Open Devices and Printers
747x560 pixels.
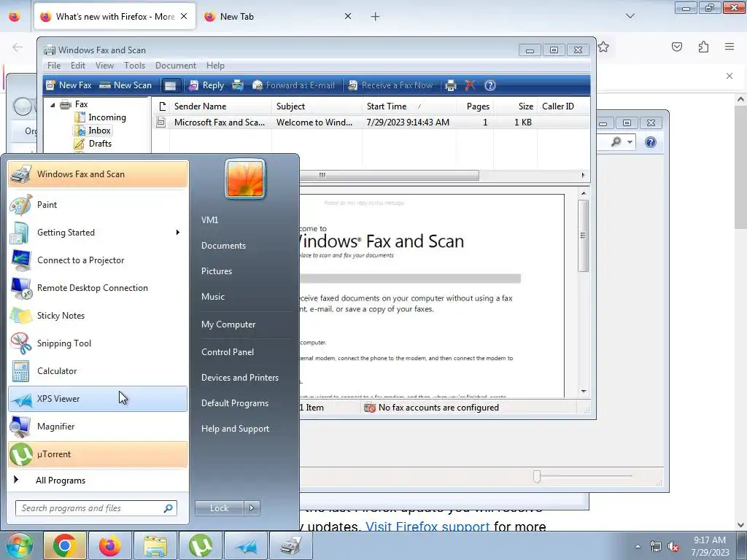click(239, 378)
